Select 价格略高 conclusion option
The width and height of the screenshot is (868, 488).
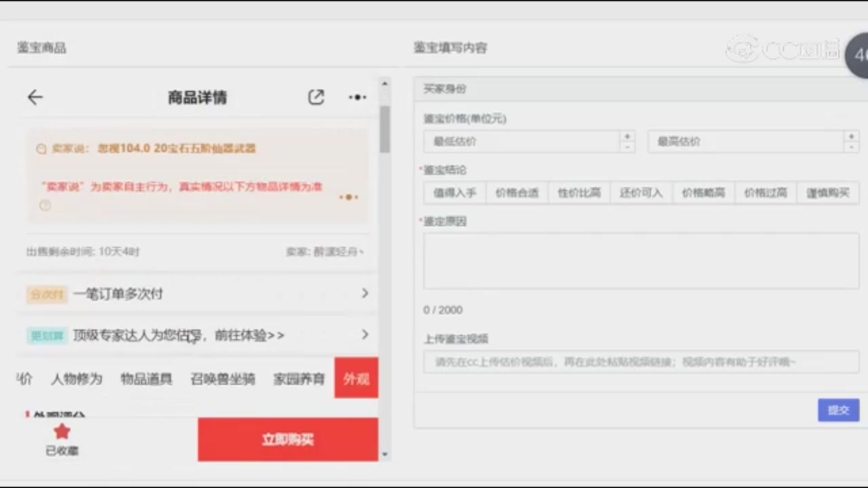pyautogui.click(x=703, y=192)
